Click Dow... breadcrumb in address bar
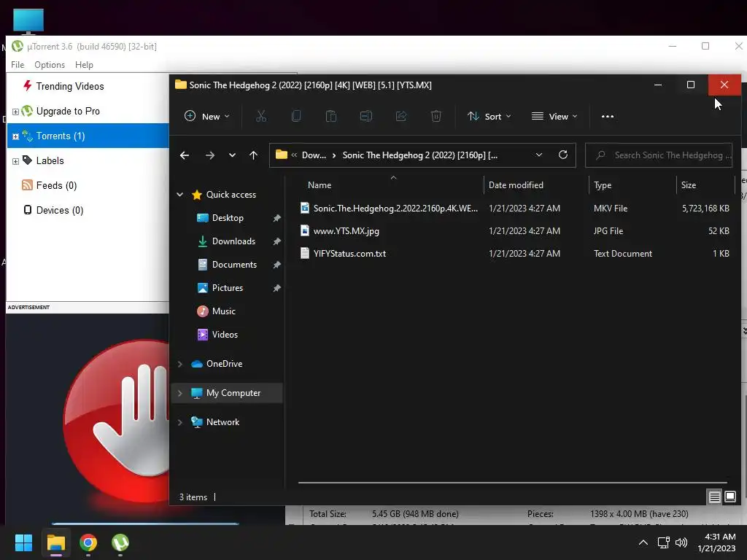Viewport: 747px width, 560px height. (314, 155)
